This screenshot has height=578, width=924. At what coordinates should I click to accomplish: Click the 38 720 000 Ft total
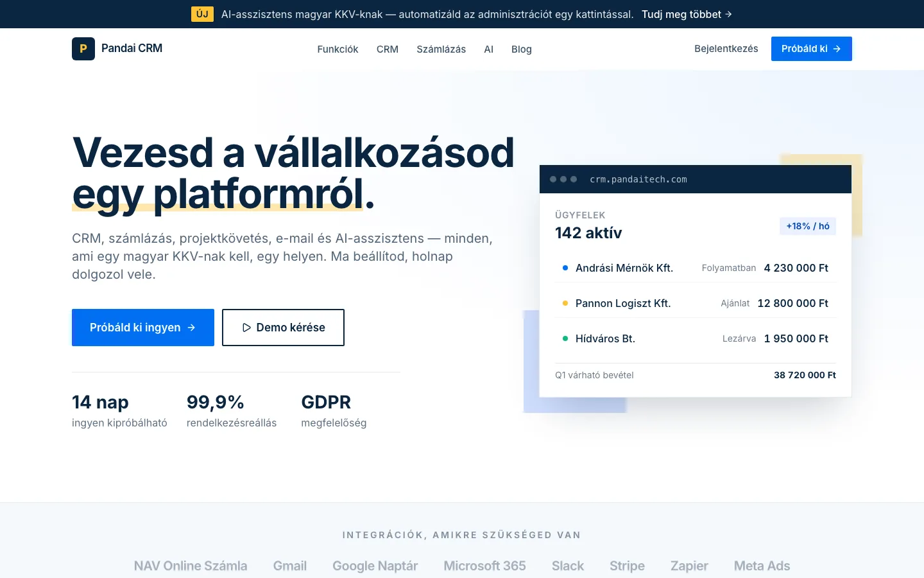coord(805,375)
